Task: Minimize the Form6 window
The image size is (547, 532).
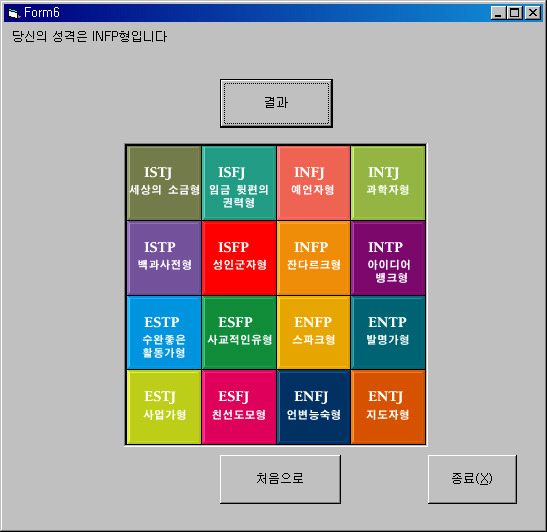Action: pyautogui.click(x=498, y=13)
